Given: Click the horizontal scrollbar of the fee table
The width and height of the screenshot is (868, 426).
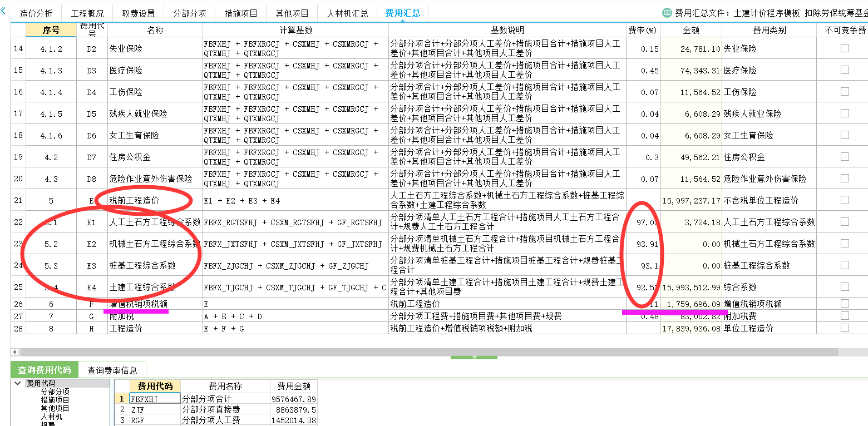Looking at the screenshot, I should (x=429, y=352).
